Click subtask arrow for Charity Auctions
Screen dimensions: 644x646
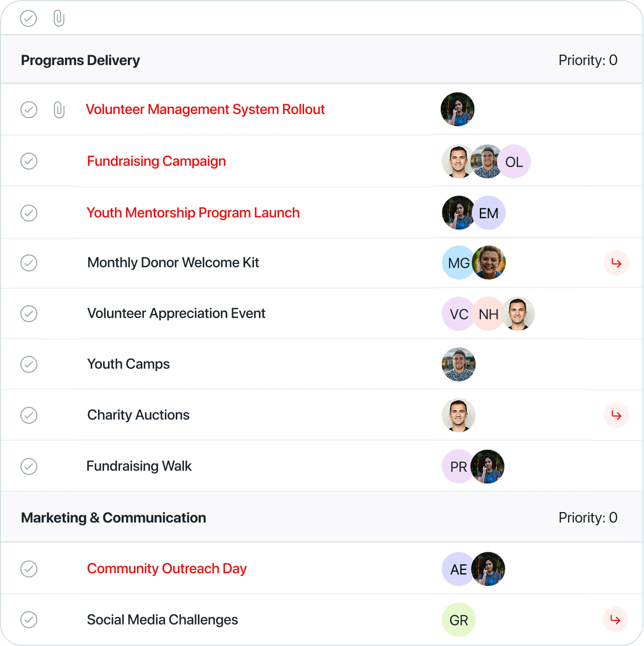tap(616, 415)
